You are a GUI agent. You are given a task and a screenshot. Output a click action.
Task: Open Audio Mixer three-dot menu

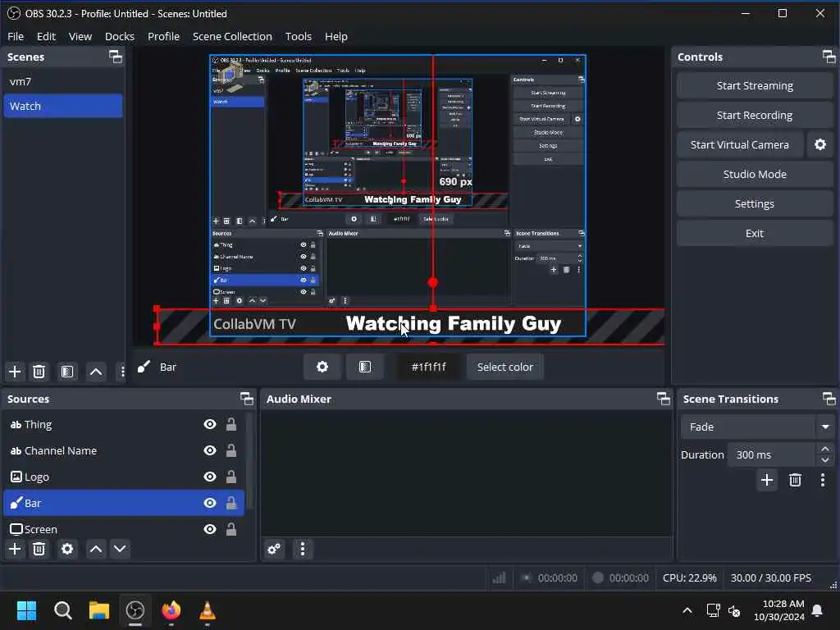pyautogui.click(x=303, y=549)
